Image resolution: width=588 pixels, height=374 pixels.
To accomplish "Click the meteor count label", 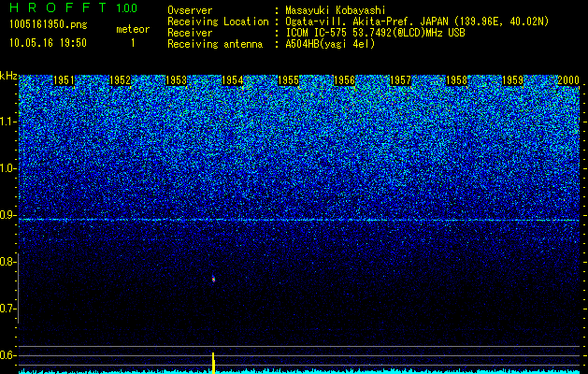I will coord(133,29).
